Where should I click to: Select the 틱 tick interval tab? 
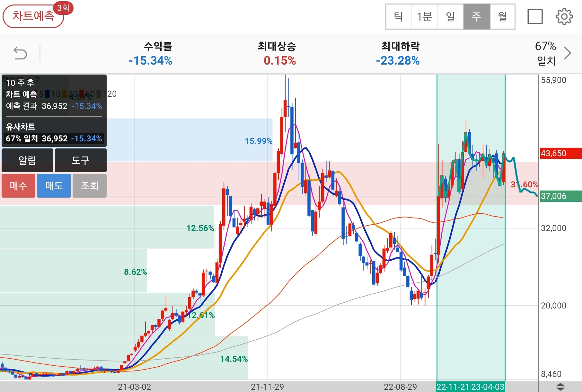tap(399, 16)
